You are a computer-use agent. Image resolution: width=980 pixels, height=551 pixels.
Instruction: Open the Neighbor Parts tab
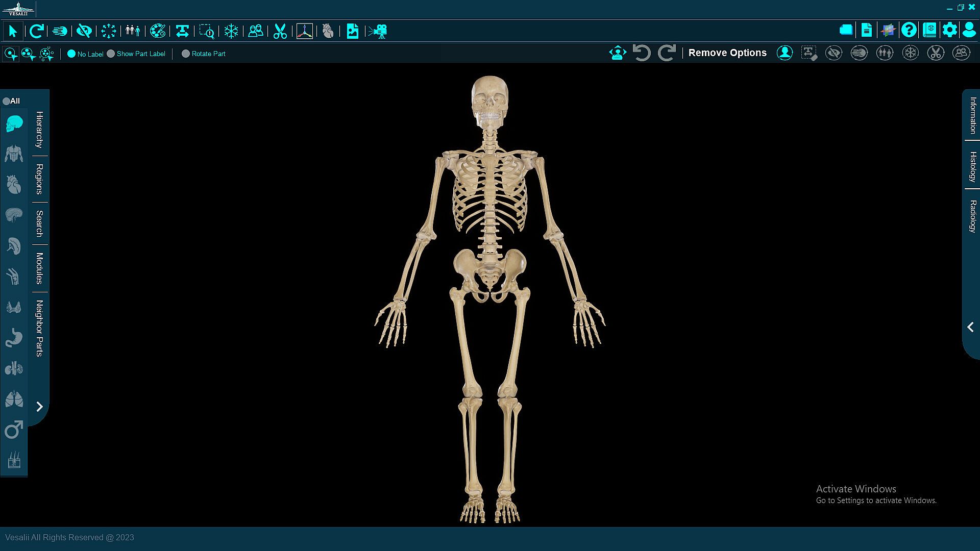39,328
